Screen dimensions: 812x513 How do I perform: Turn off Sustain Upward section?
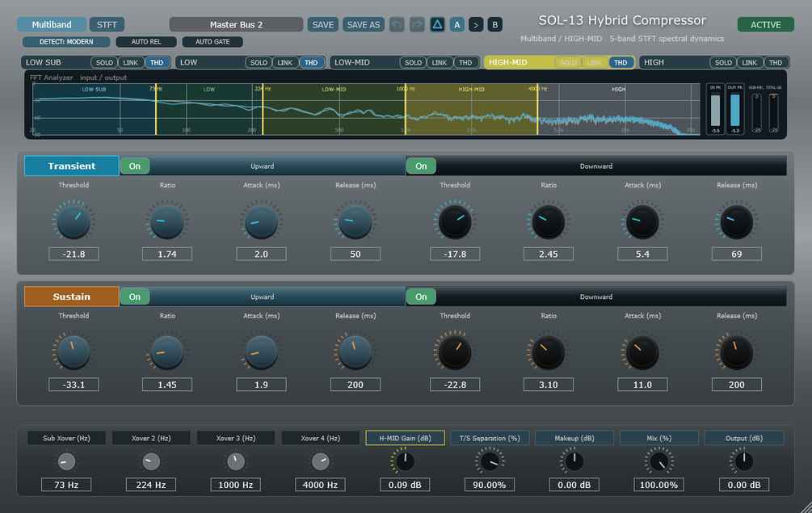[x=135, y=296]
